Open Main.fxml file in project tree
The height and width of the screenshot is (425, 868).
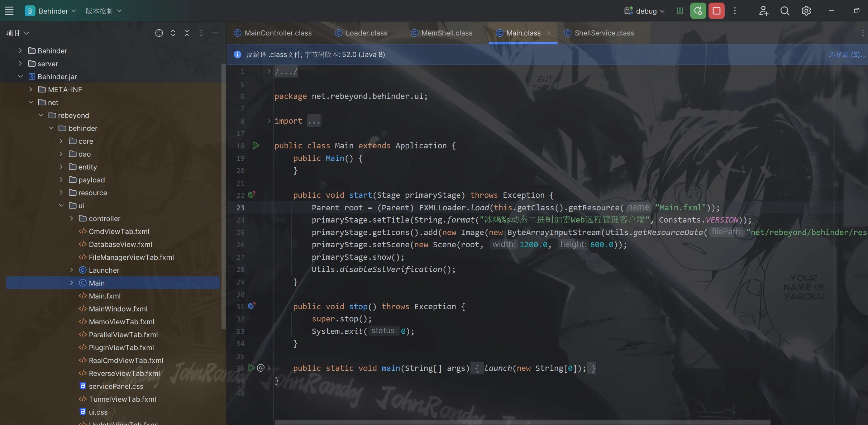[104, 296]
